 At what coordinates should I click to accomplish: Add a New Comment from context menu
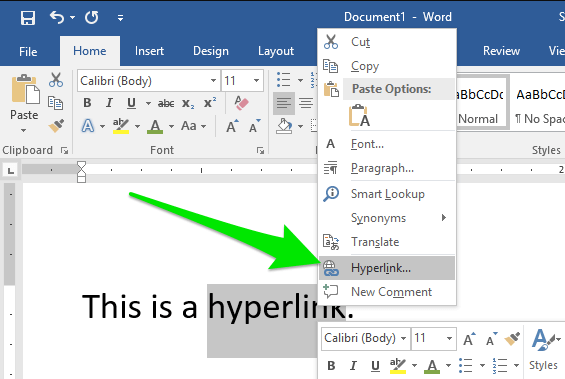coord(387,292)
